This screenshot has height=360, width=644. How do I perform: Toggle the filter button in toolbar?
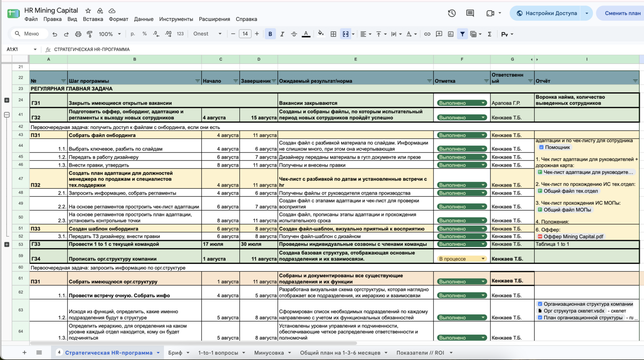pos(463,34)
